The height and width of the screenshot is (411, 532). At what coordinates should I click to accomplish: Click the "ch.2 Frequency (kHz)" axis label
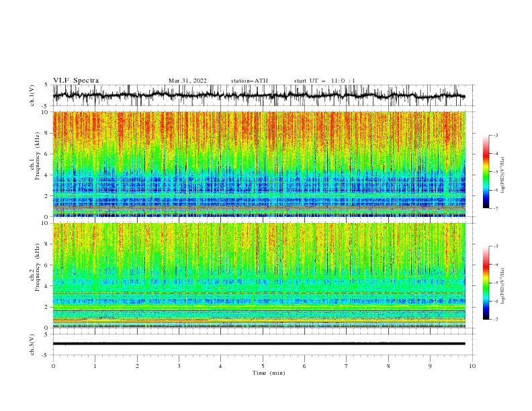35,267
